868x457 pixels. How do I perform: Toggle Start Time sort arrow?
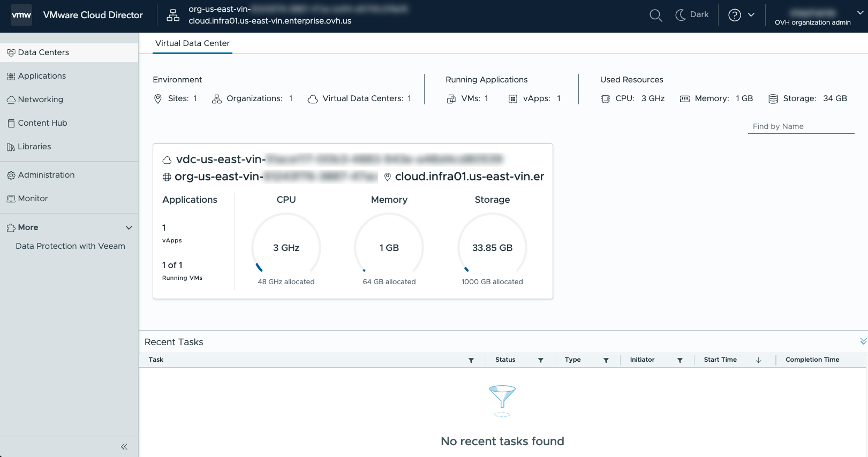[759, 360]
